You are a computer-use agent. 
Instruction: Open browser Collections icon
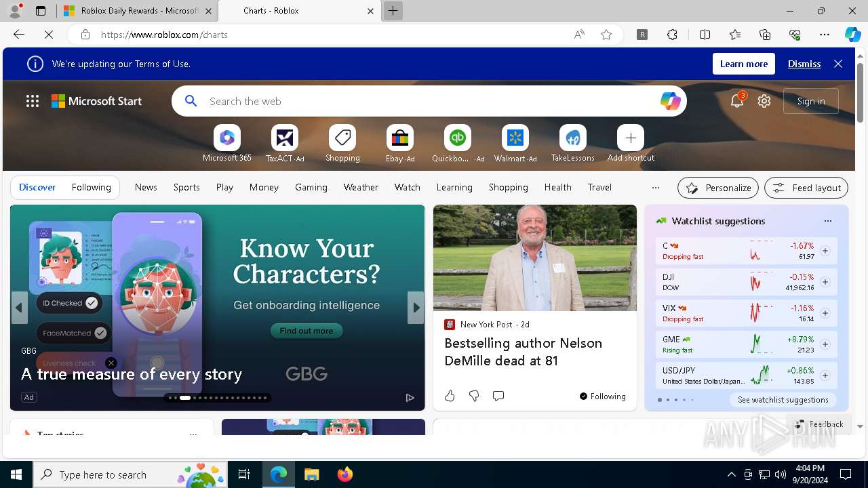coord(765,35)
